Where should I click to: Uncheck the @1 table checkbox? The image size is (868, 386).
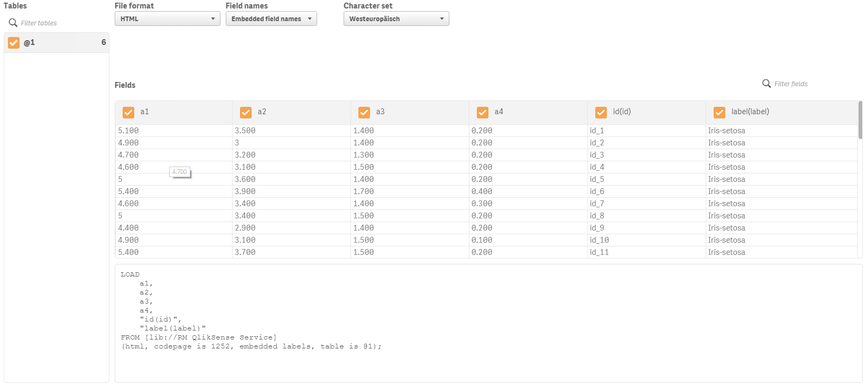(x=14, y=43)
